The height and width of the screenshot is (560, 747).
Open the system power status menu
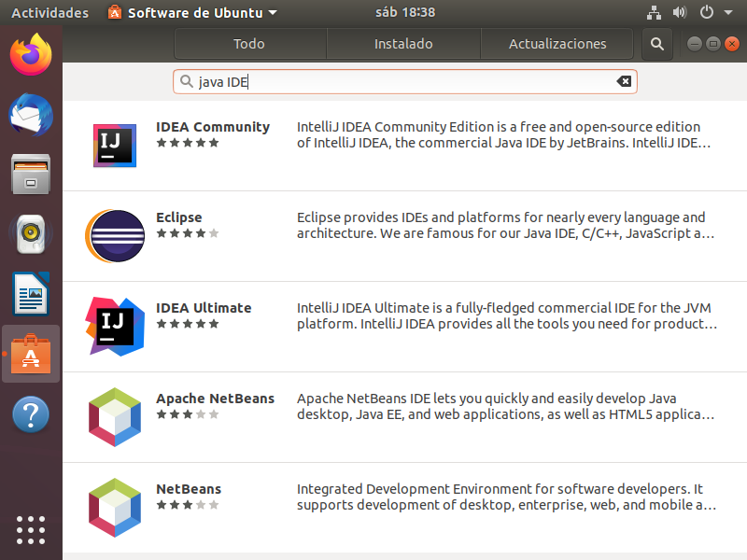point(715,13)
